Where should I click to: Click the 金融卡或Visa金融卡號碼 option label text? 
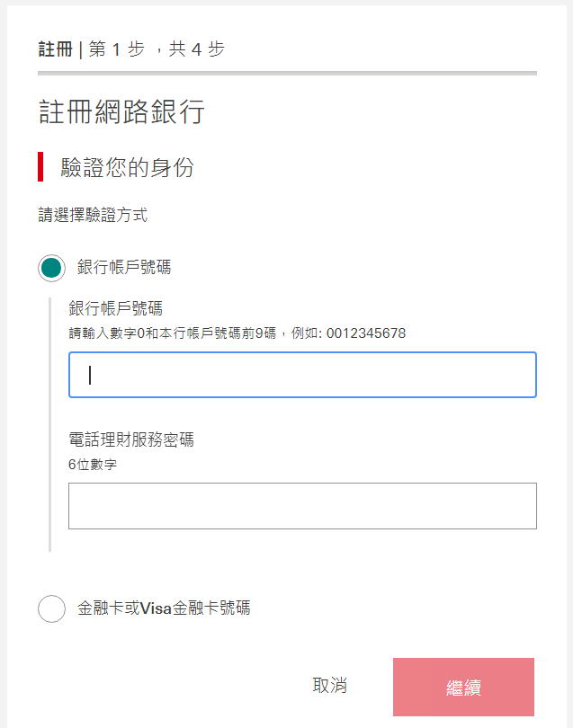[164, 608]
